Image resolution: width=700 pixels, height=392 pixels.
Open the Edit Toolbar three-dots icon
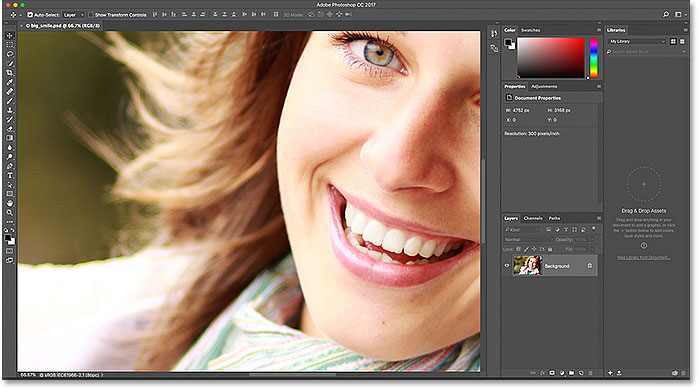10,221
